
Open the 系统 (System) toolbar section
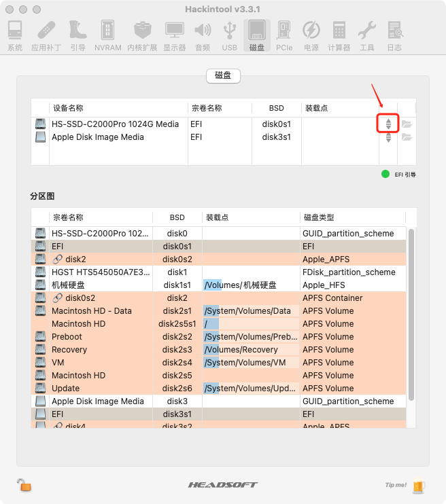click(15, 35)
